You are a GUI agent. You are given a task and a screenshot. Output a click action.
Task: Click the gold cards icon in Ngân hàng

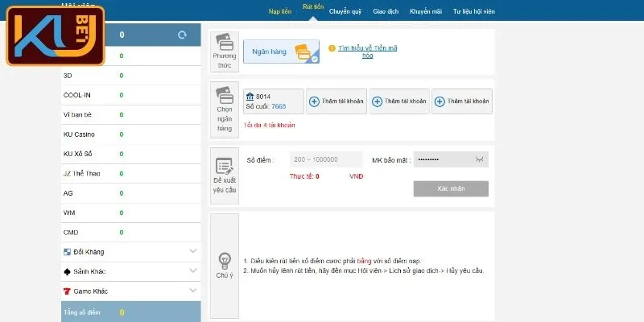tap(303, 52)
